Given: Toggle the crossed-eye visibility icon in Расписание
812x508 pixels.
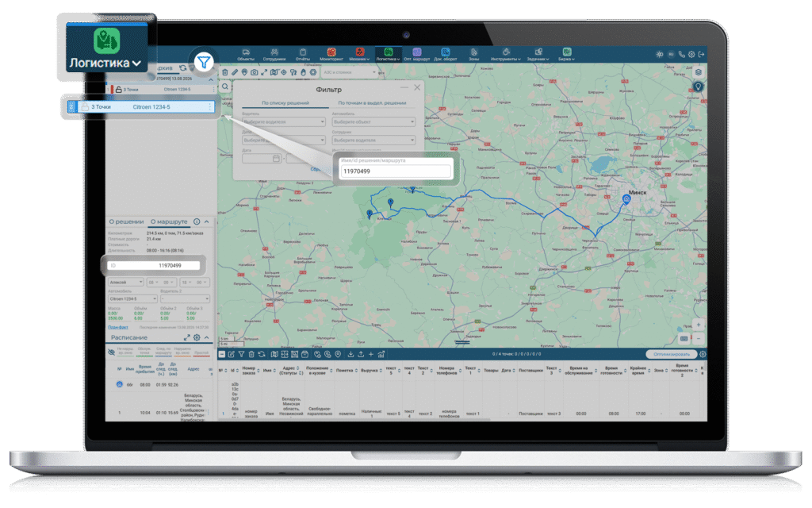Looking at the screenshot, I should 111,352.
